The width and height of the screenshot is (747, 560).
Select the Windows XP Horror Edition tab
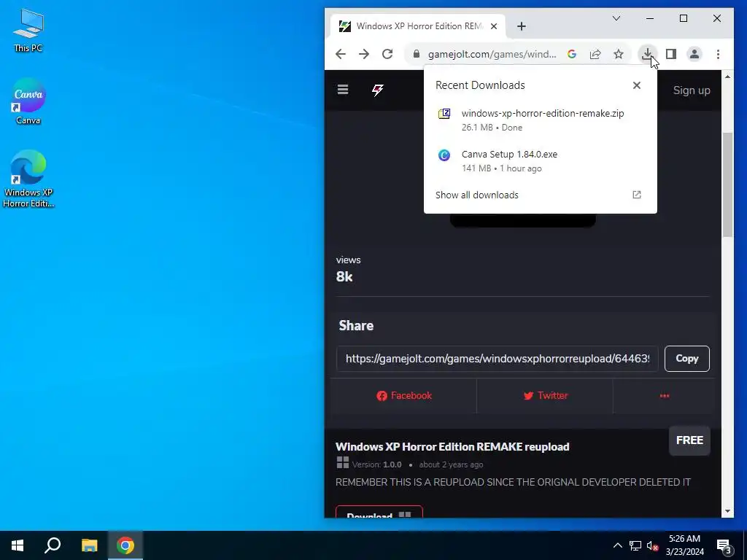(418, 26)
